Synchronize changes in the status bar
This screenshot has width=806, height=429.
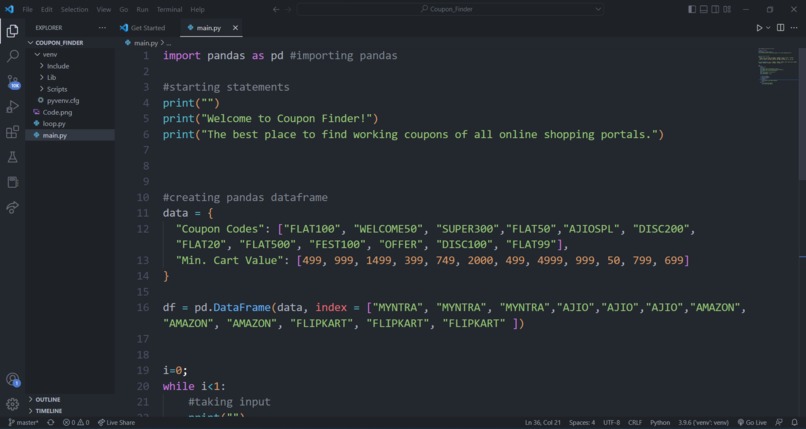pyautogui.click(x=50, y=422)
